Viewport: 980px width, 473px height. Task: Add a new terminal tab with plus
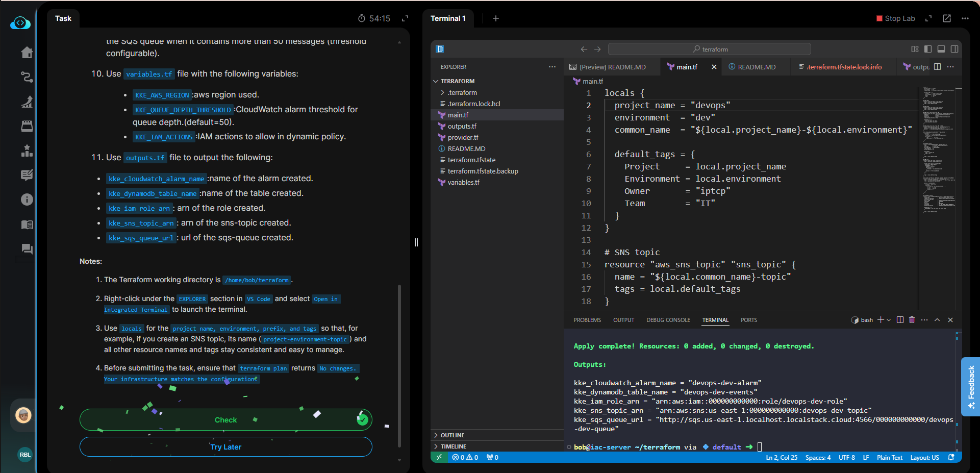[x=496, y=18]
